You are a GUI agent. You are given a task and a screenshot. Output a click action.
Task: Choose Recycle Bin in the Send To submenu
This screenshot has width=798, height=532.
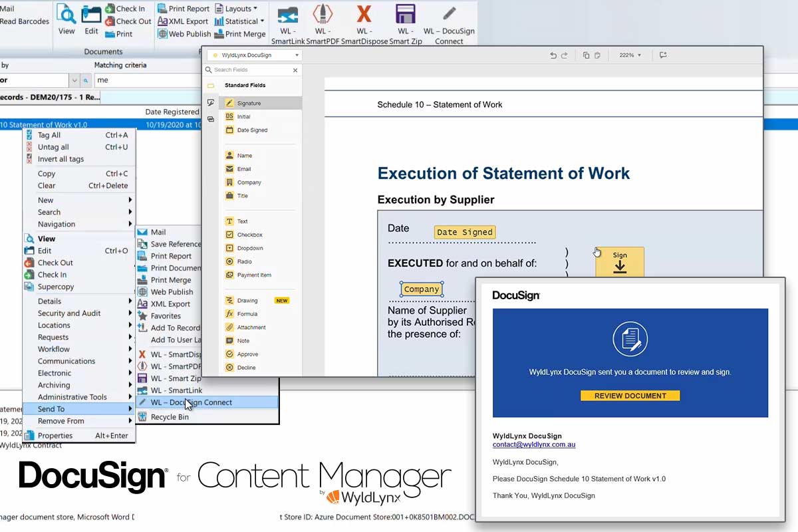click(207, 417)
